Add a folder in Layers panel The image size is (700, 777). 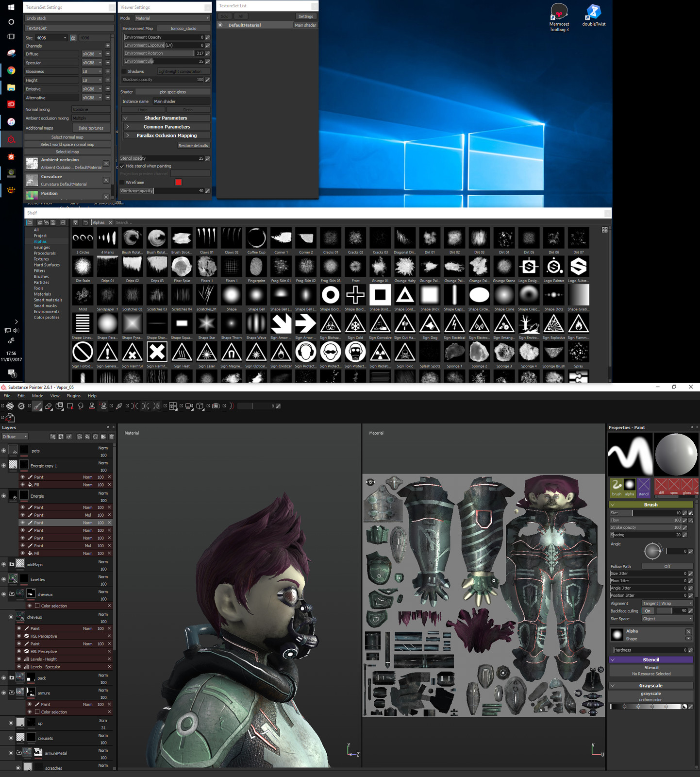click(103, 437)
